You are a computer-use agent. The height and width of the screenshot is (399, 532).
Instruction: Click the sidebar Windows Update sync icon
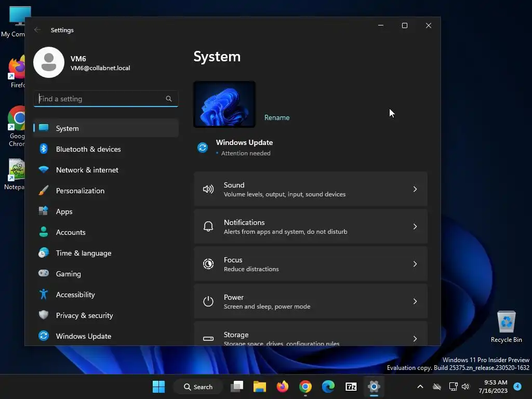(x=44, y=336)
